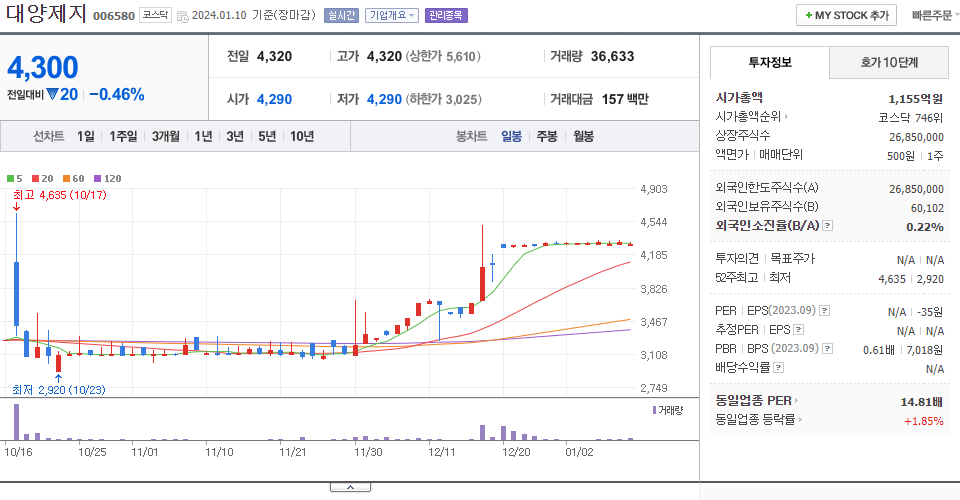The width and height of the screenshot is (960, 500).
Task: Click the orange 60-day moving average legend
Action: pyautogui.click(x=73, y=179)
